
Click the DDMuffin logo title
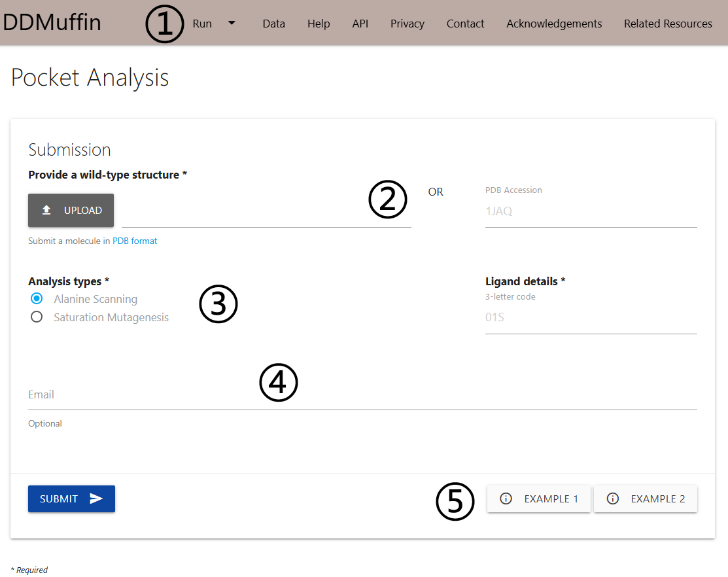pyautogui.click(x=52, y=22)
